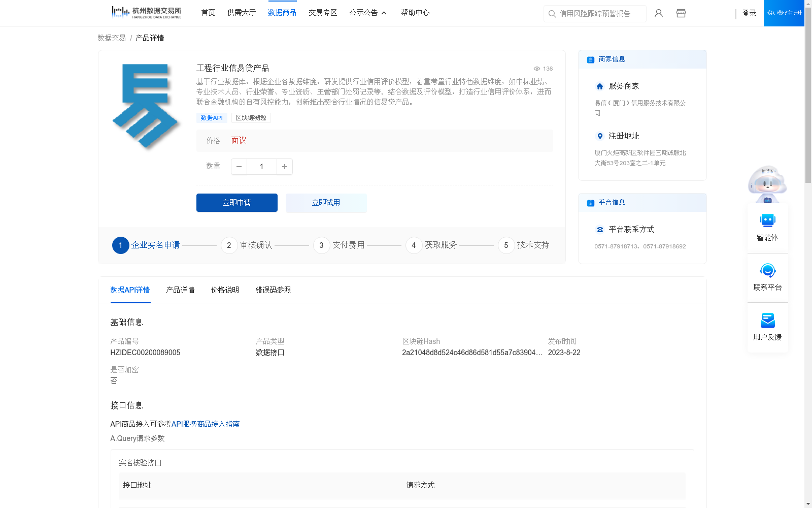812x508 pixels.
Task: Open Hangzhou Data Exchange logo homepage
Action: point(146,12)
